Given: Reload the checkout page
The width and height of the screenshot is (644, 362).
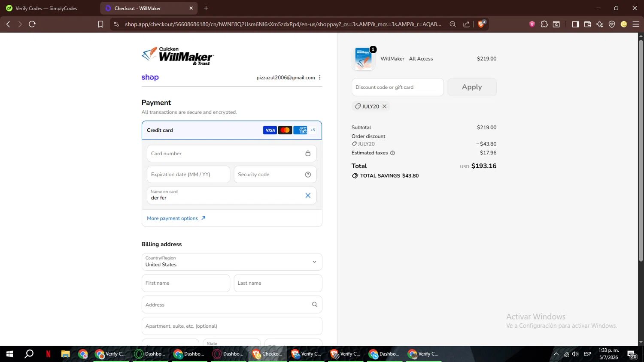Looking at the screenshot, I should 32,24.
